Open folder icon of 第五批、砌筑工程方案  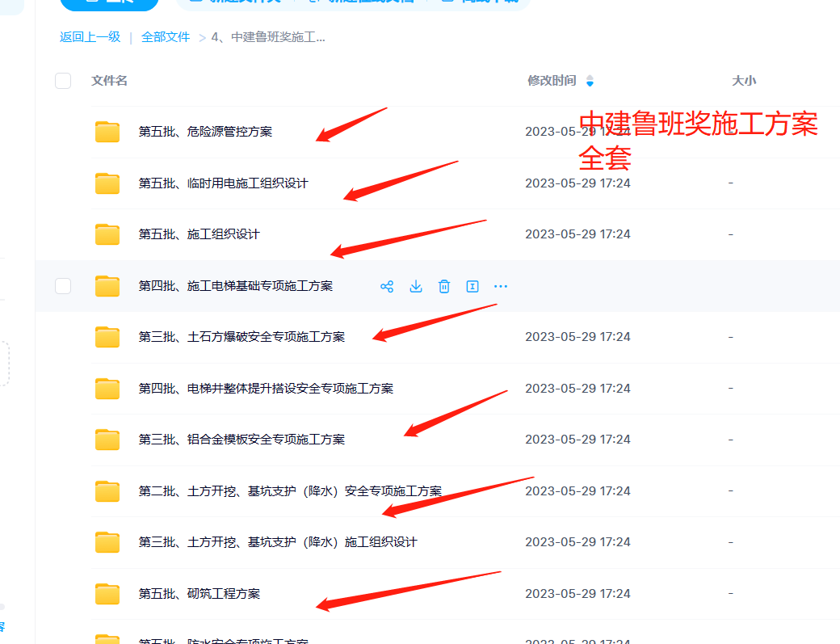pyautogui.click(x=107, y=594)
